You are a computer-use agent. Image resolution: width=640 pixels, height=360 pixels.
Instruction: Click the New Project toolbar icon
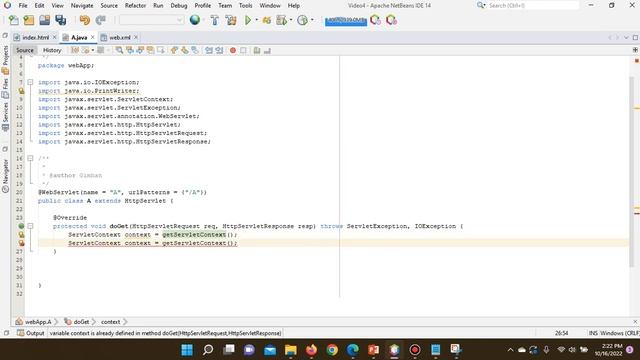pyautogui.click(x=29, y=20)
